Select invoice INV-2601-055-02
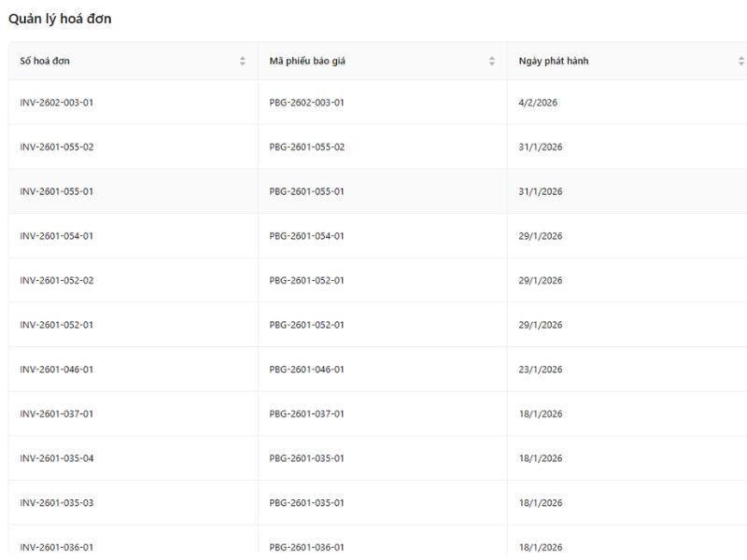Viewport: 747px width, 560px height. coord(57,147)
